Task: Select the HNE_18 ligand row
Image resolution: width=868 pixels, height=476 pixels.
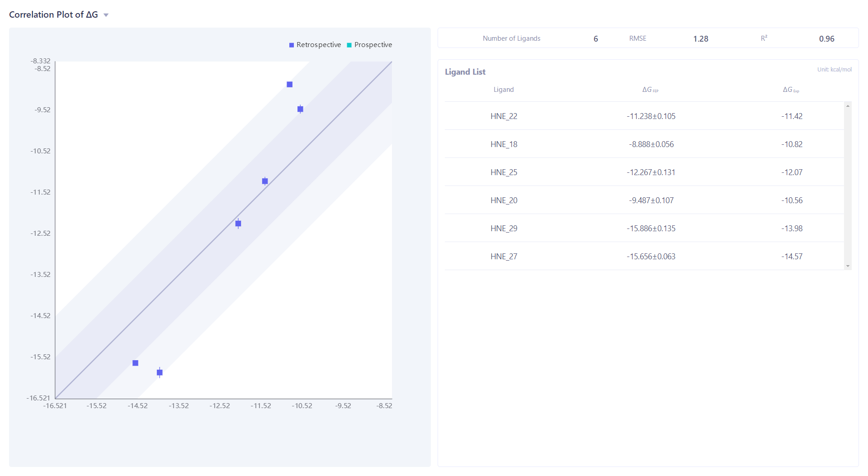Action: (x=504, y=144)
